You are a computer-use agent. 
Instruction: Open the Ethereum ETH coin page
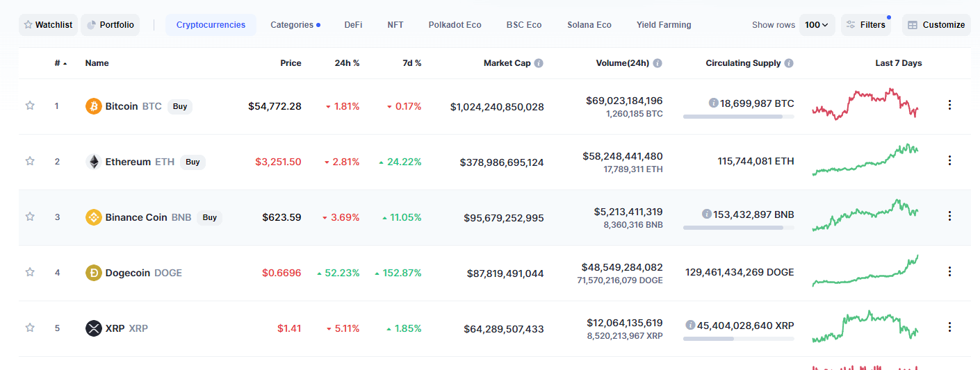[140, 162]
